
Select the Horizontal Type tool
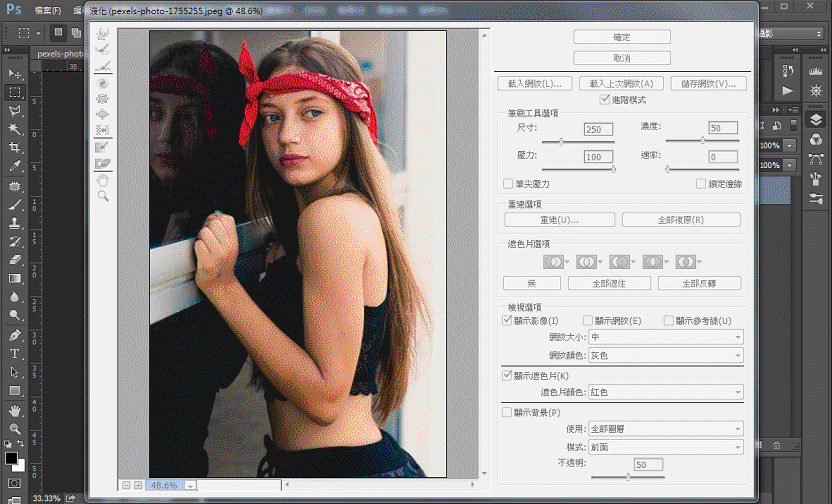(x=15, y=354)
